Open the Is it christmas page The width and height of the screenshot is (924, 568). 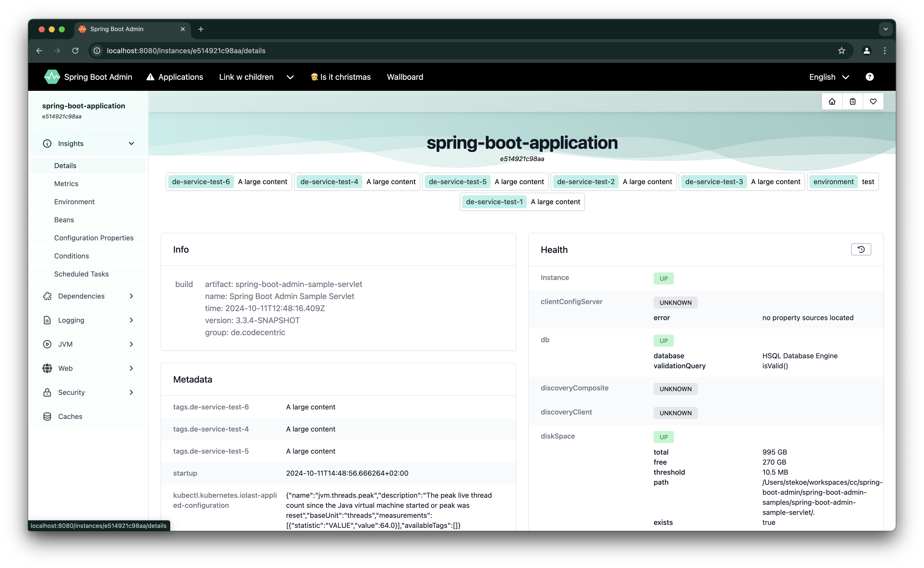[340, 77]
